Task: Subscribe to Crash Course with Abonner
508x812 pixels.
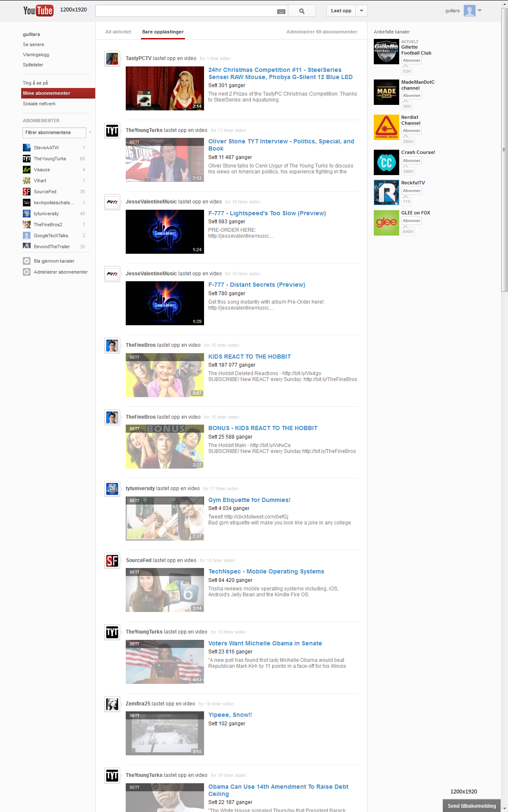Action: [x=411, y=161]
